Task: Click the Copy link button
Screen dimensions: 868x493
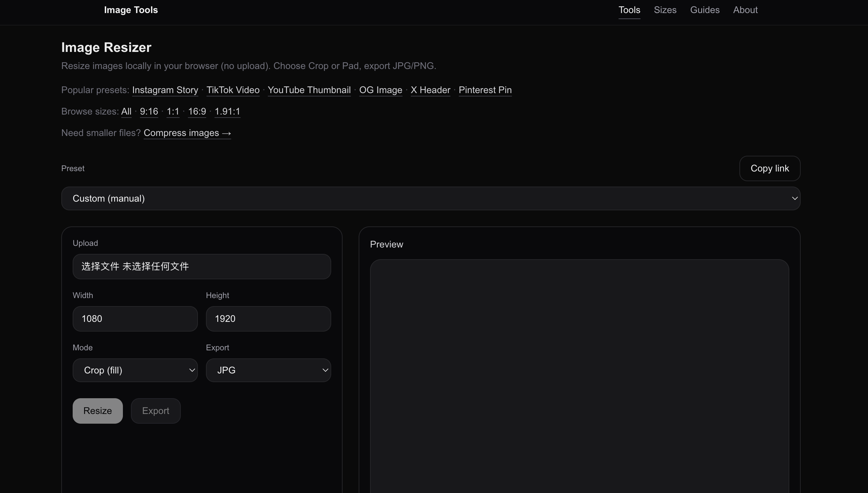Action: coord(770,168)
